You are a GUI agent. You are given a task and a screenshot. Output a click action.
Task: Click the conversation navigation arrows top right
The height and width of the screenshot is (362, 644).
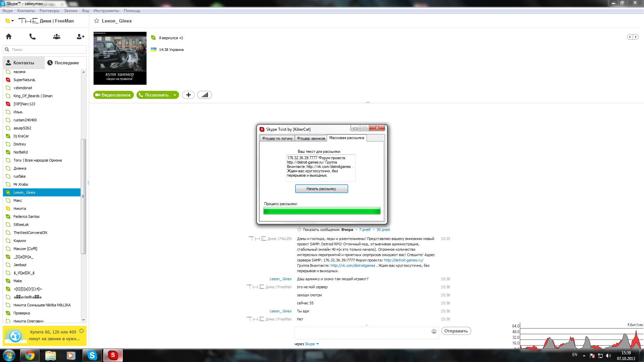pos(633,37)
